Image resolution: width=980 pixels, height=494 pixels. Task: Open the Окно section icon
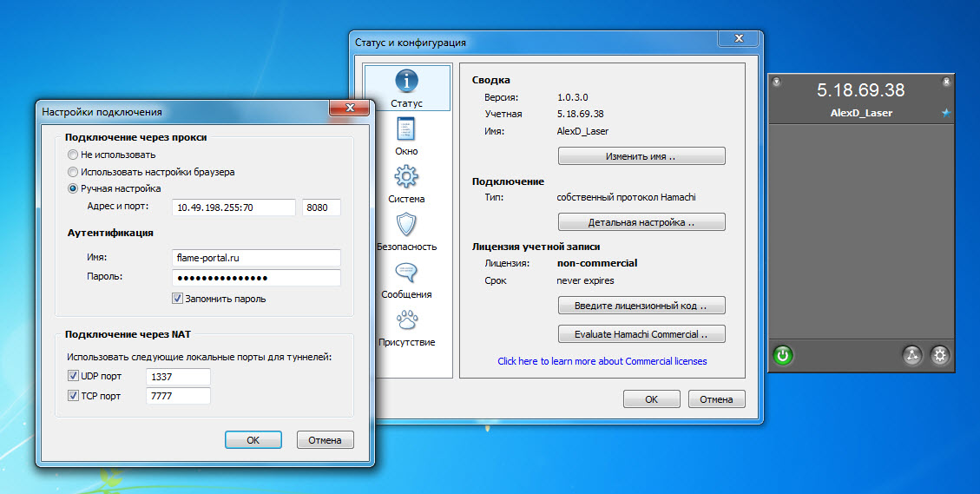tap(406, 128)
